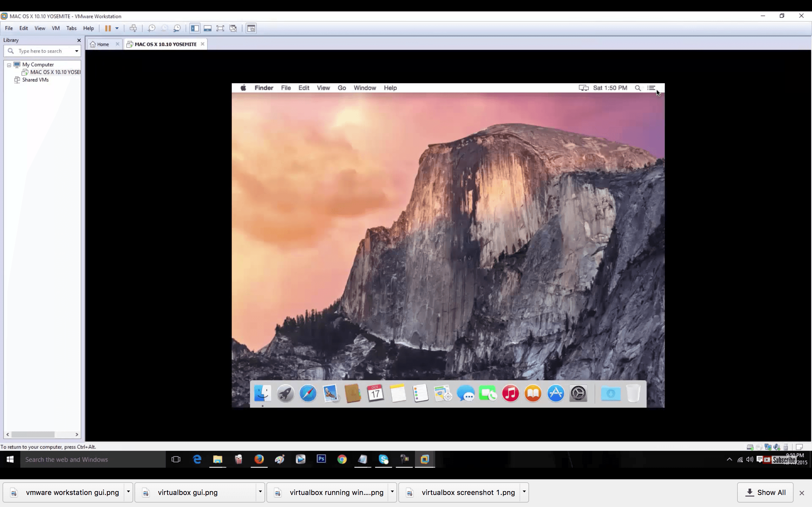Click the Spotlight search icon in menu bar
This screenshot has height=507, width=812.
[x=638, y=87]
